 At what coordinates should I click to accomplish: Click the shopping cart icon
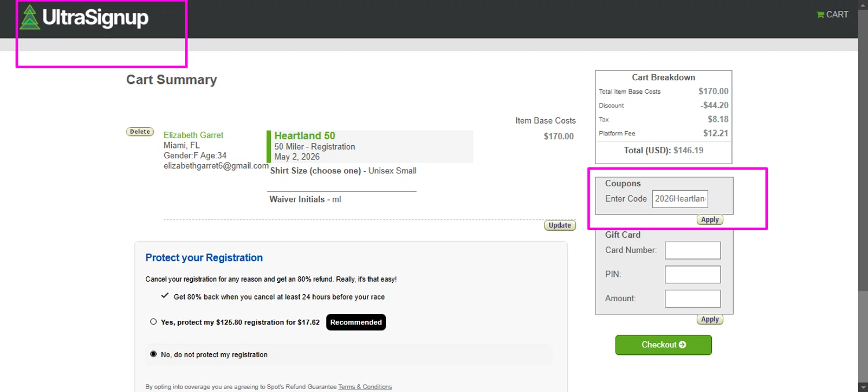pyautogui.click(x=820, y=15)
